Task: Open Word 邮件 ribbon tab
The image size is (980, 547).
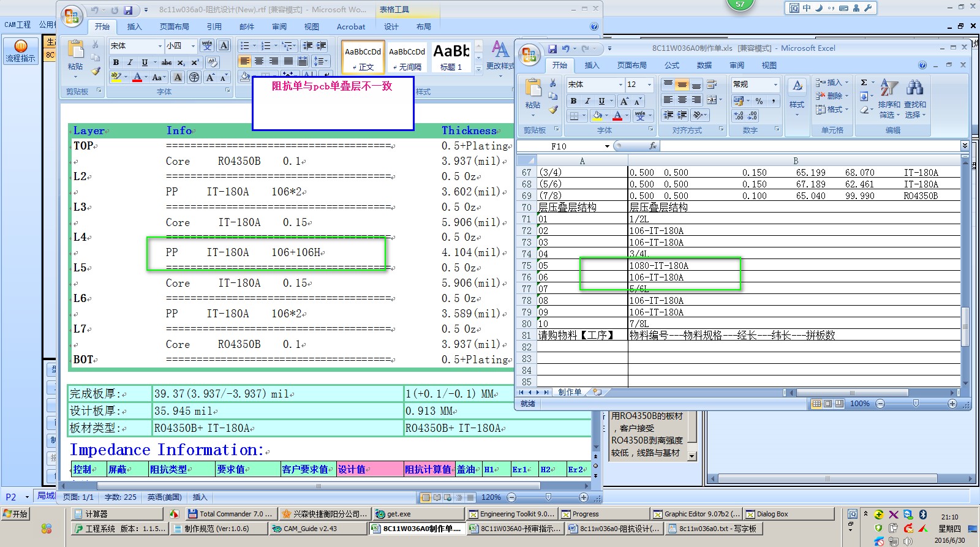Action: [x=247, y=26]
